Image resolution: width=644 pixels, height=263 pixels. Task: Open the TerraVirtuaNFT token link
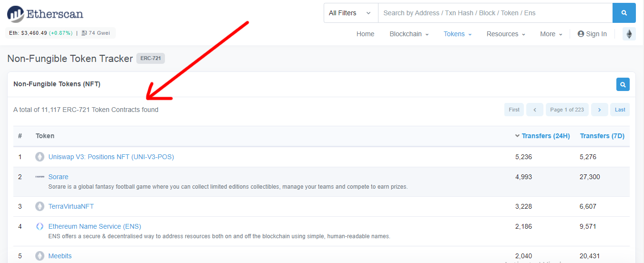coord(71,206)
